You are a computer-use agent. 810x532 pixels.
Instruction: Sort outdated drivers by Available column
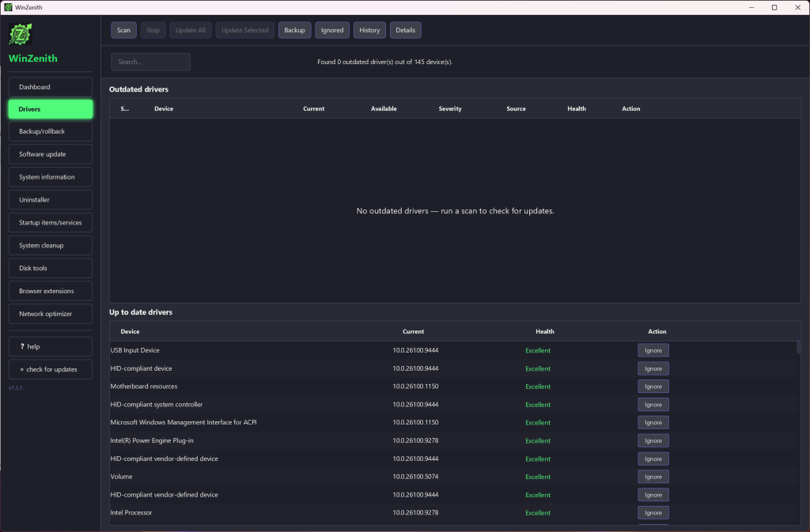point(384,108)
